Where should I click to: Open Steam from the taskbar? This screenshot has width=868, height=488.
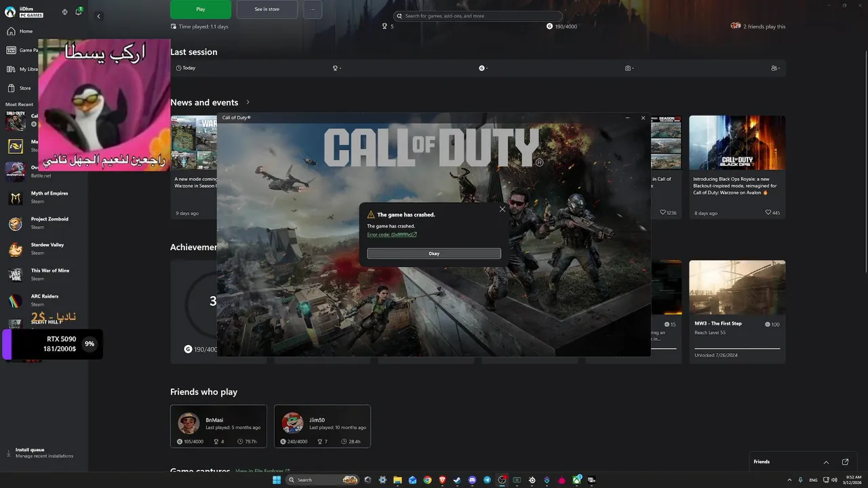point(457,480)
